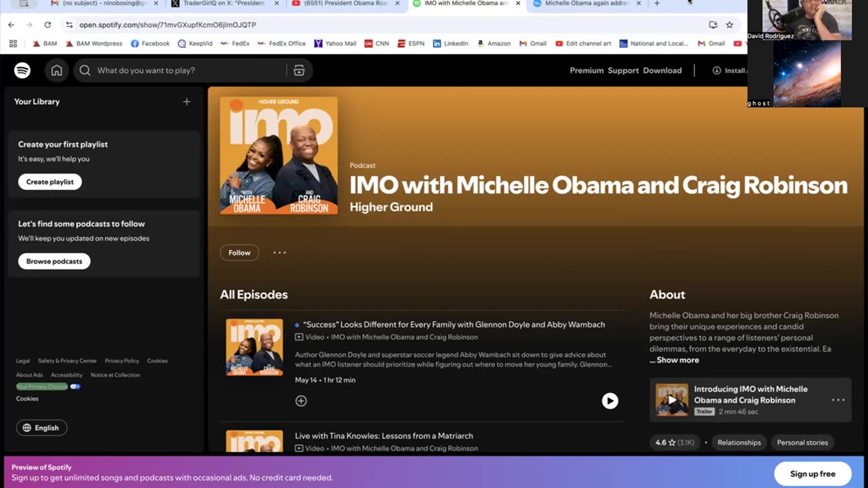
Task: Open the Live with Tina Knowles episode
Action: point(384,436)
